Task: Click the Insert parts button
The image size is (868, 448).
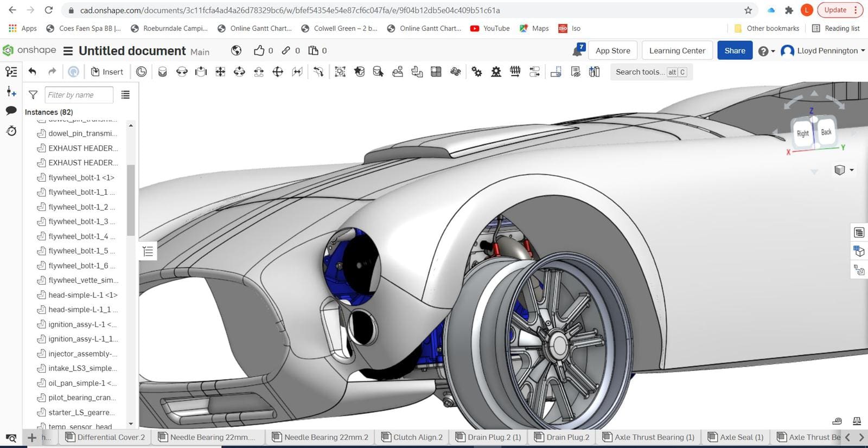Action: pos(107,72)
